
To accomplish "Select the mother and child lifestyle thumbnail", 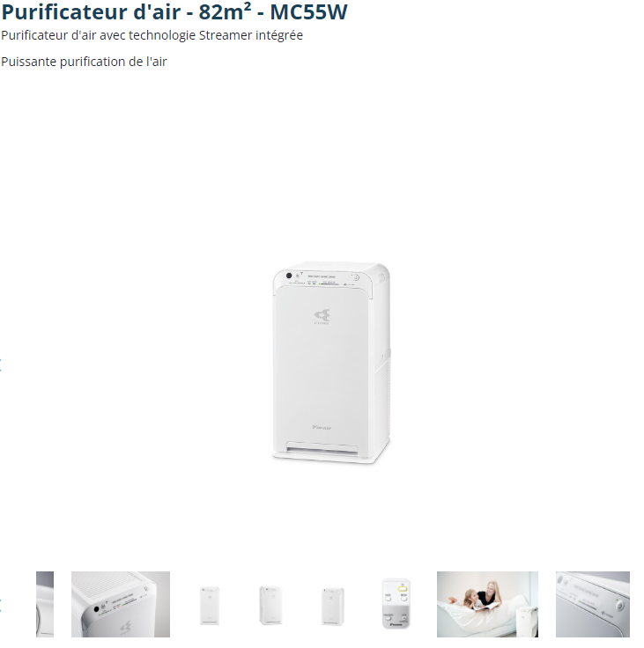I will (x=487, y=604).
